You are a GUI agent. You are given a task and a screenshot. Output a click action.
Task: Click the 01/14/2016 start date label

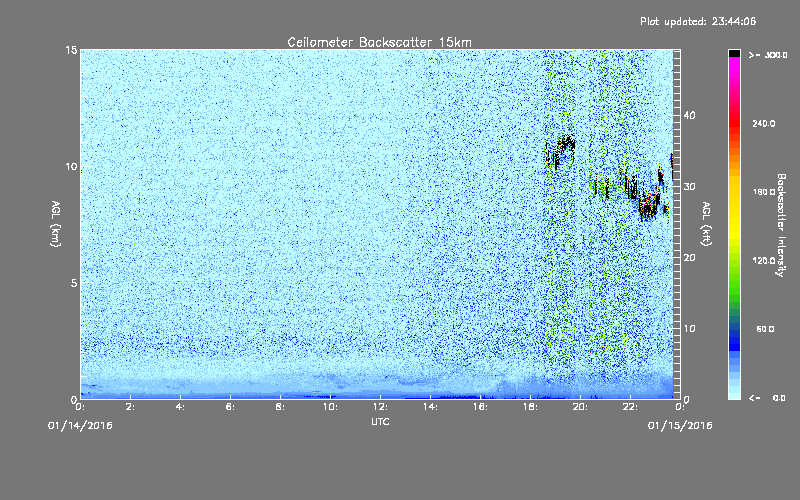coord(80,426)
